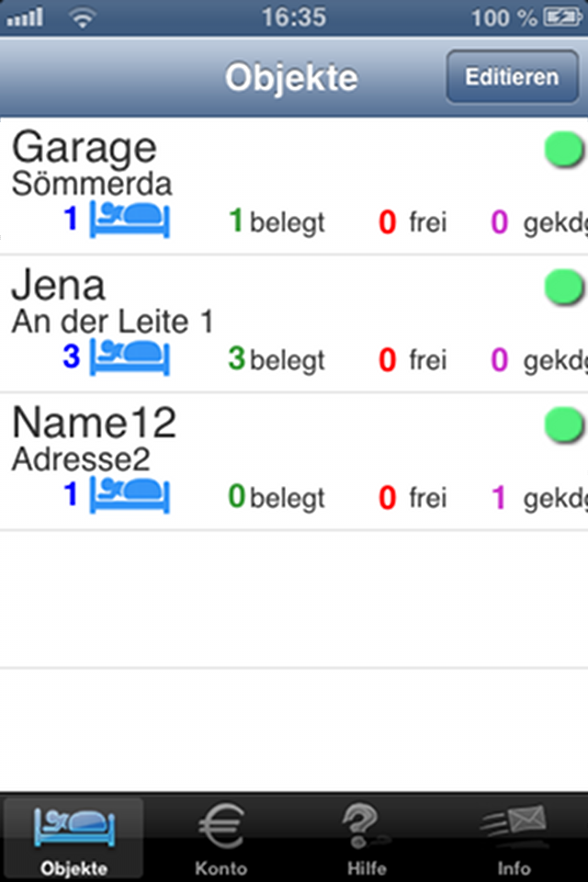Tap the An der Leite 1 address
Image resolution: width=588 pixels, height=882 pixels.
tap(112, 322)
